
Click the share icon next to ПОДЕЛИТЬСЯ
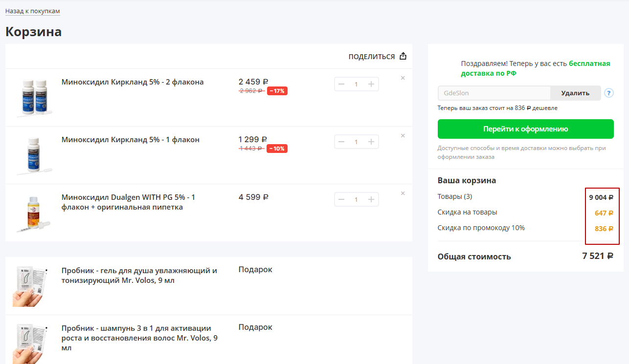coord(403,56)
